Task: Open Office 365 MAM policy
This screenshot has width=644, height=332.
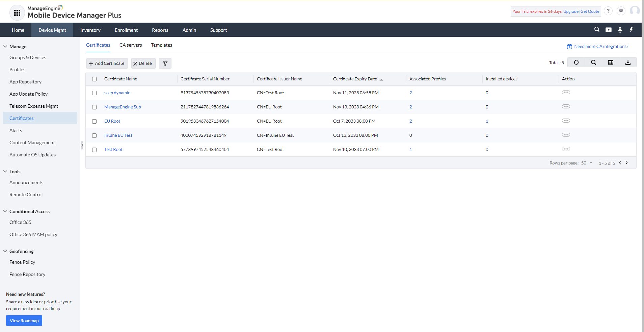Action: coord(33,234)
